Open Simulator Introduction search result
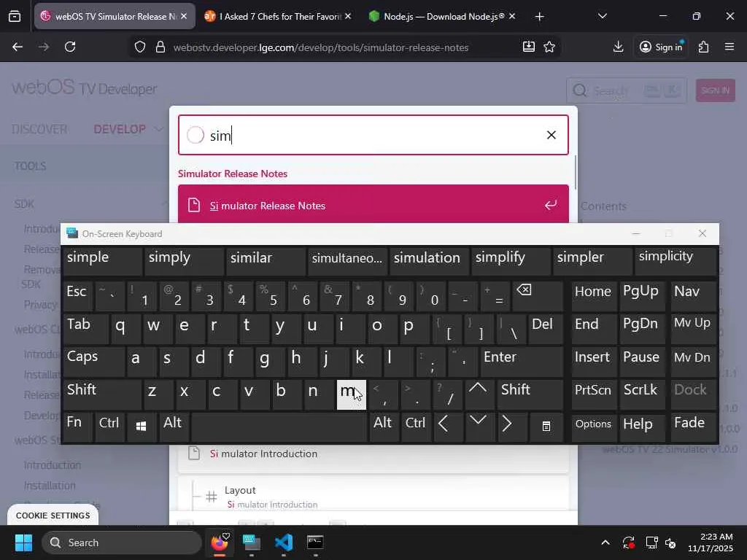The width and height of the screenshot is (747, 560). (x=373, y=454)
